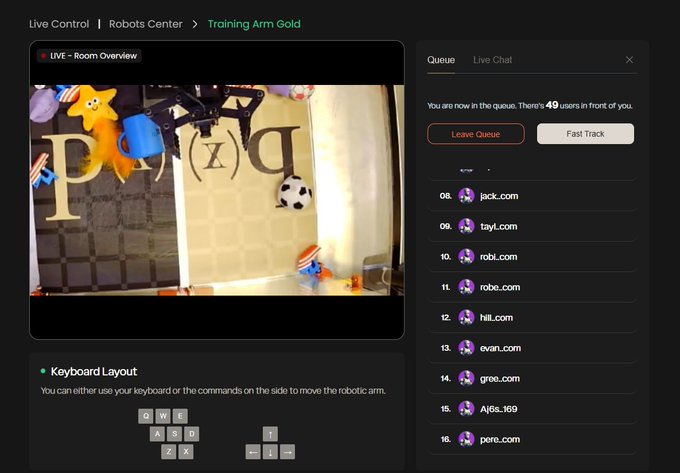Click hill..com user avatar
The width and height of the screenshot is (680, 473).
(466, 317)
